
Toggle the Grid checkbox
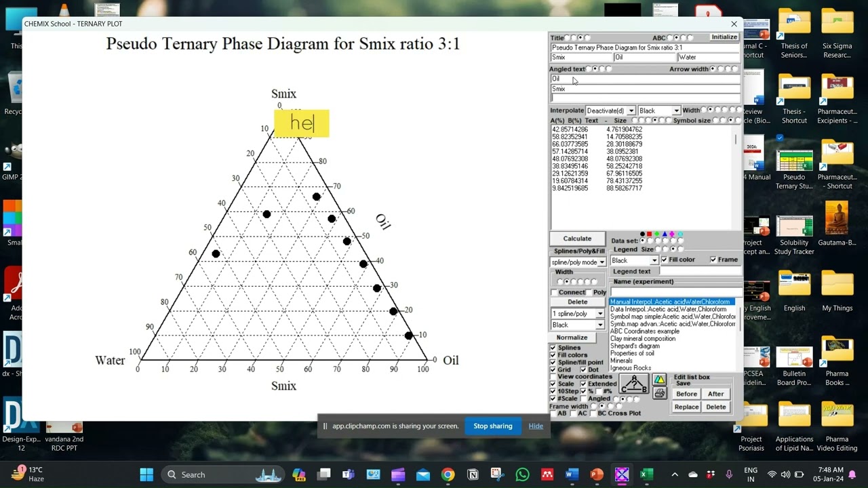tap(553, 370)
